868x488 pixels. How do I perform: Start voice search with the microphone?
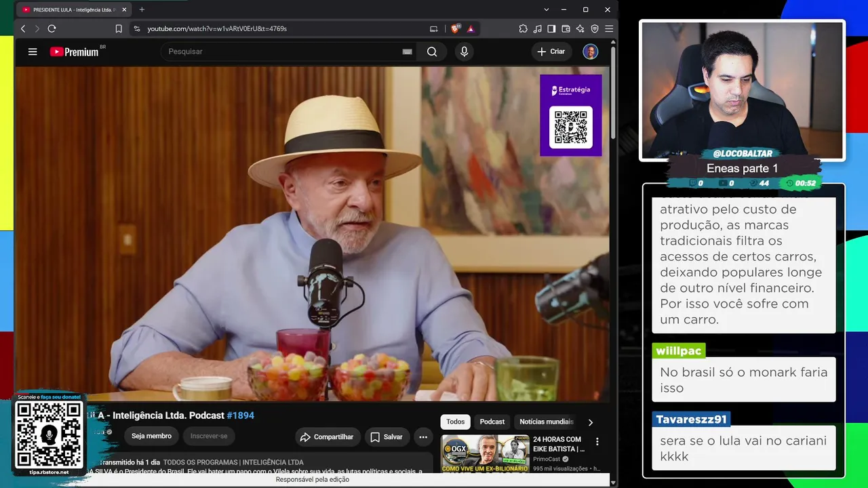pos(464,52)
